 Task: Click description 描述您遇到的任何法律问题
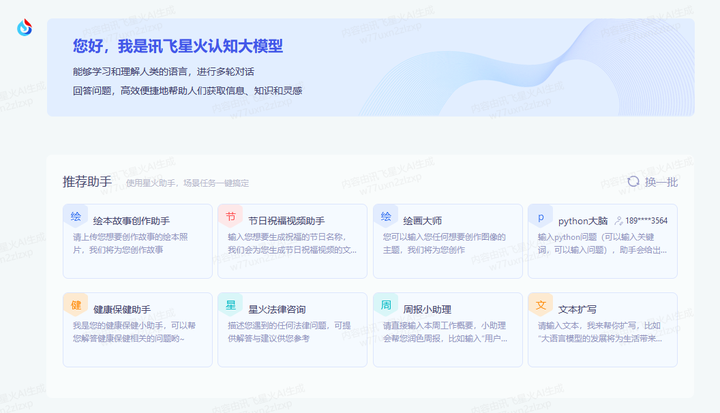click(289, 332)
